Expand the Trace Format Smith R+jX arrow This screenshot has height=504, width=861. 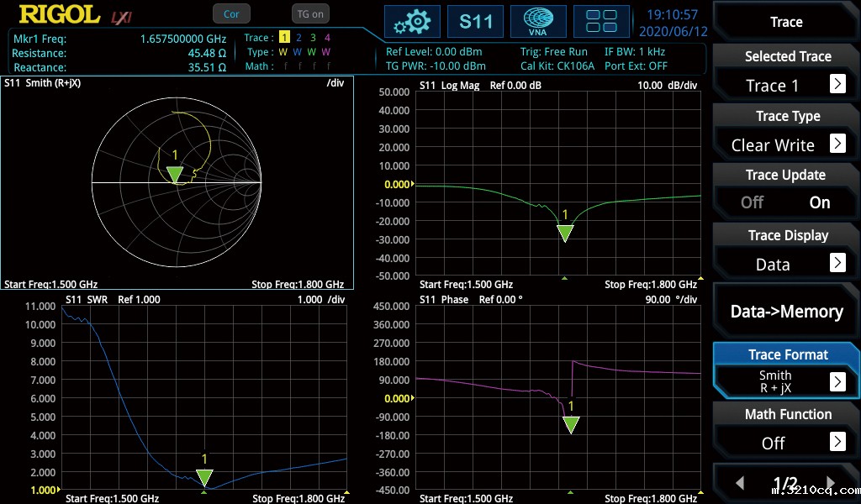point(837,381)
